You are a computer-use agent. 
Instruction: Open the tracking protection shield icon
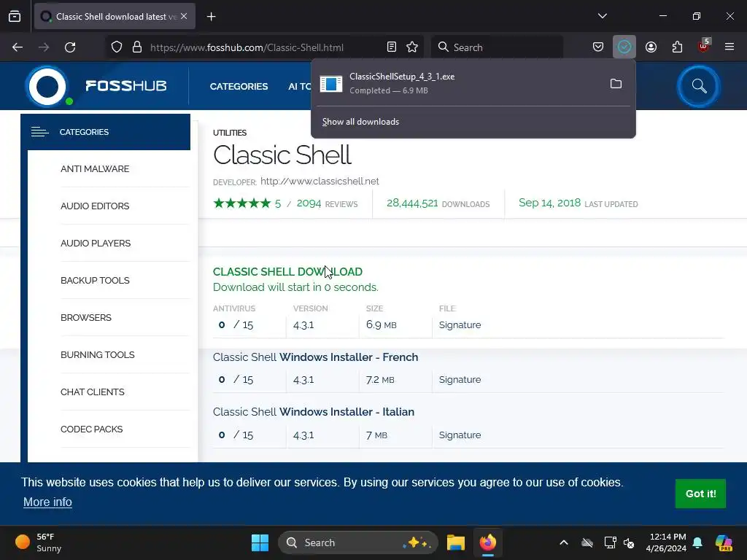pyautogui.click(x=117, y=47)
